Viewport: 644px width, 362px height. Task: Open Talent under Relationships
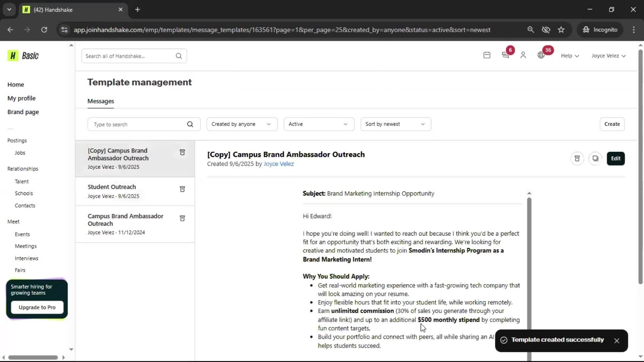(x=22, y=181)
